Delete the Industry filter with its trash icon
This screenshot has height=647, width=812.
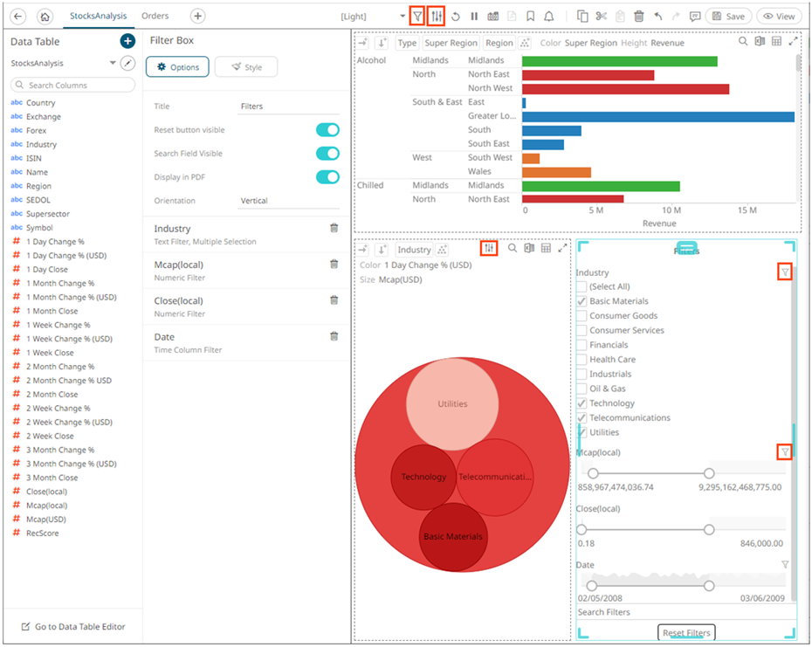(x=334, y=228)
